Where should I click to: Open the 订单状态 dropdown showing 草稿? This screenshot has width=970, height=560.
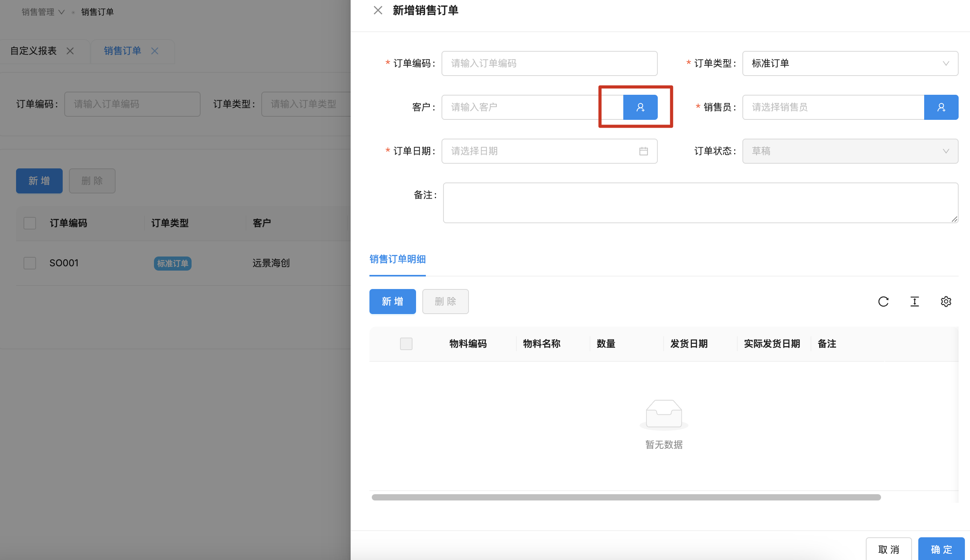850,151
